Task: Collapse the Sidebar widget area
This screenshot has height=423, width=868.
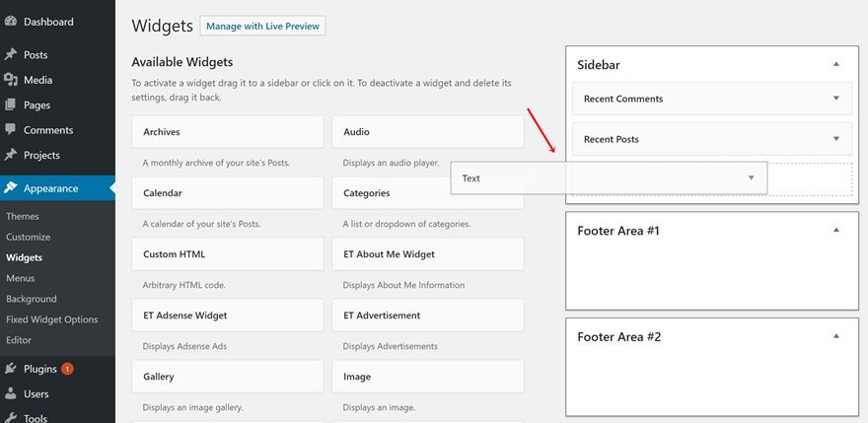Action: [x=836, y=64]
